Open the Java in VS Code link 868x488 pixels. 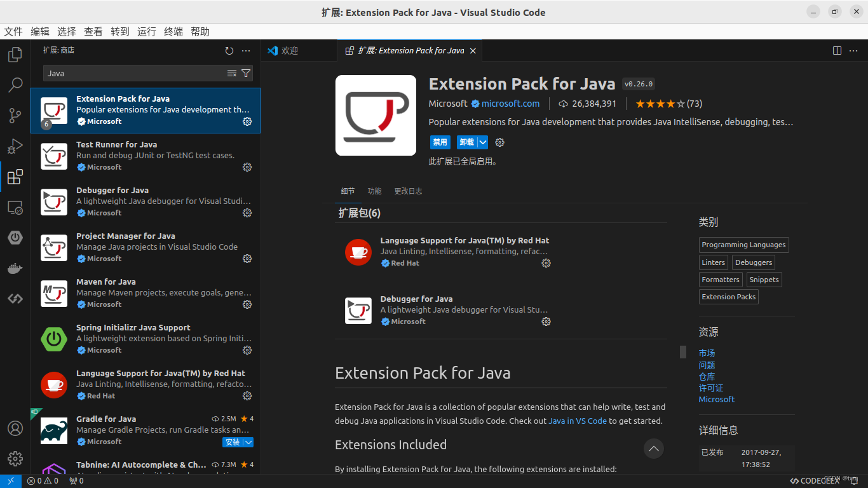[578, 421]
